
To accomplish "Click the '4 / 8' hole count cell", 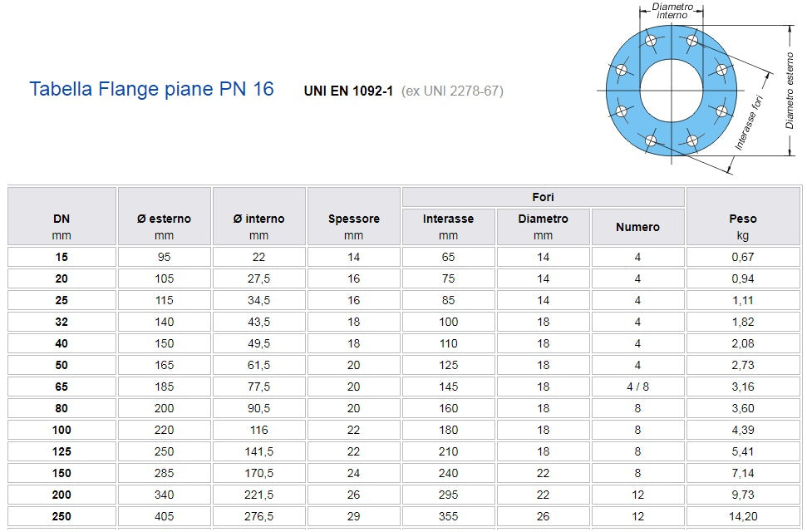I will tap(637, 387).
